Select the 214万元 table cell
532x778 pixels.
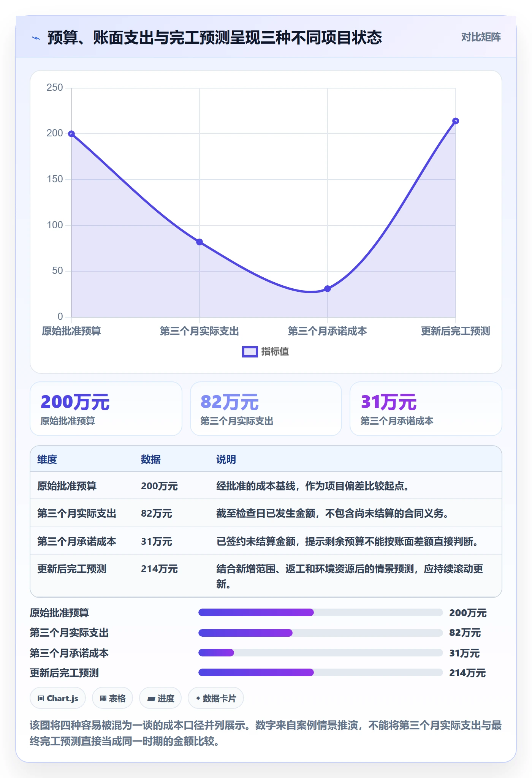[159, 569]
